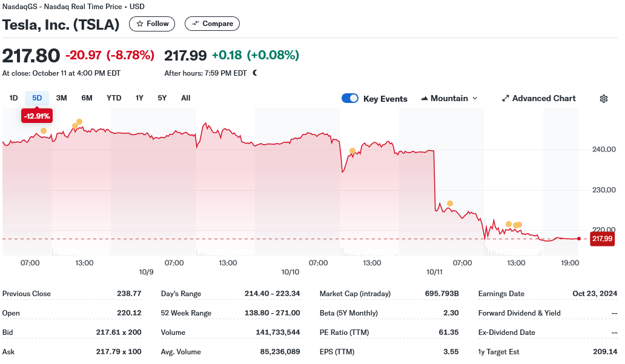Select the 5Y time range tab
The width and height of the screenshot is (625, 364).
[x=162, y=98]
